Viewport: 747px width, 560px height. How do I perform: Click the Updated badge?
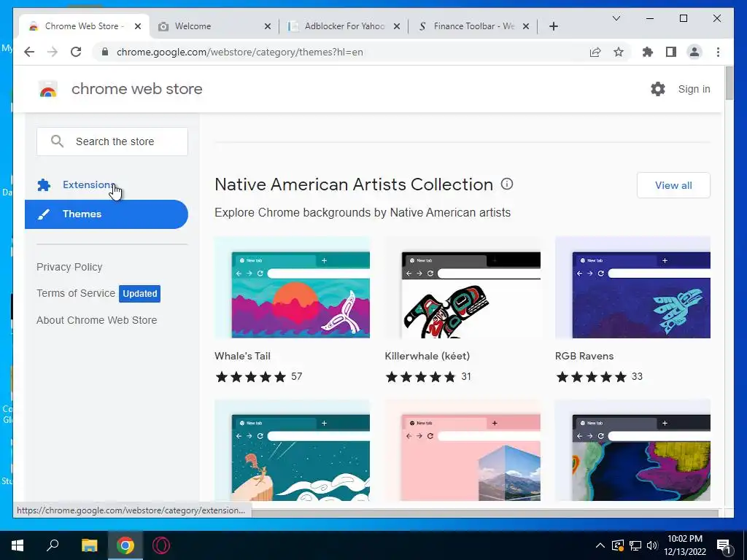(x=139, y=294)
